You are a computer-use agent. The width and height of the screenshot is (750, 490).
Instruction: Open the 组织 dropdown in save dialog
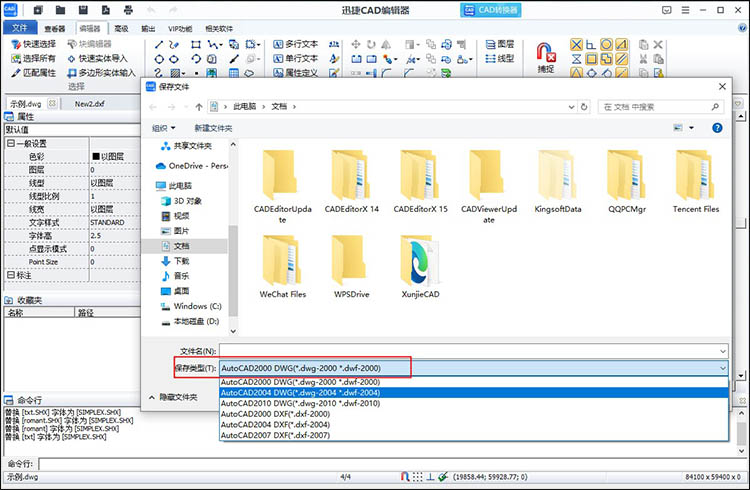(x=164, y=128)
